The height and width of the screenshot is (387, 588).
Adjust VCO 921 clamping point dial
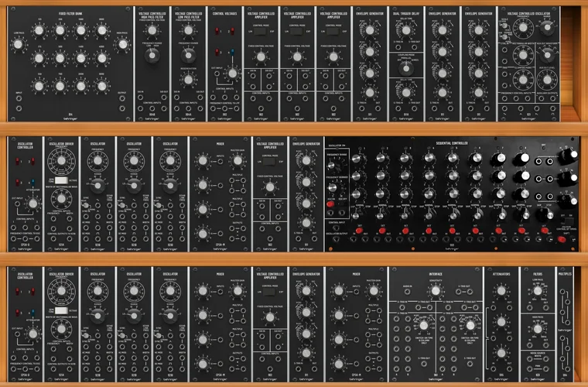(523, 80)
